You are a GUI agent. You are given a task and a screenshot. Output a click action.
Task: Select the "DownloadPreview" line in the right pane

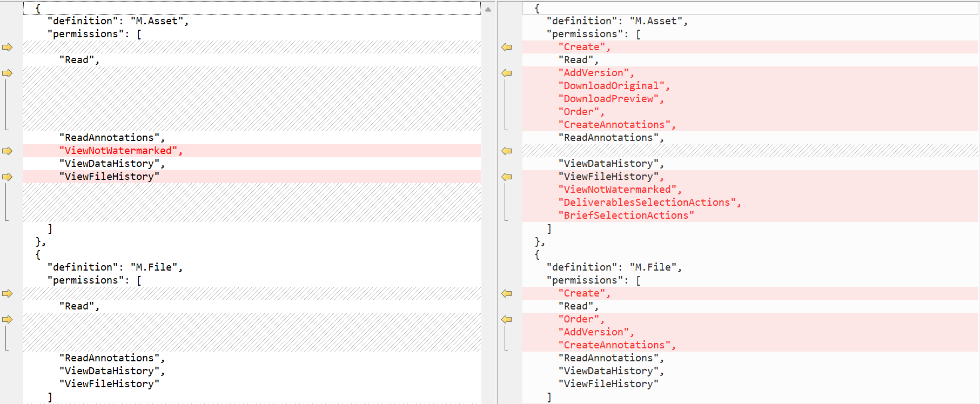click(610, 99)
